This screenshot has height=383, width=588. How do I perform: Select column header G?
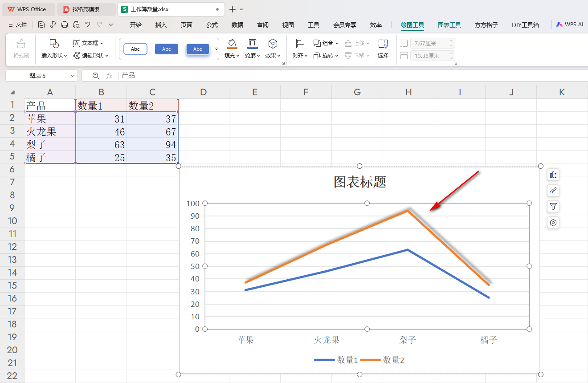[x=357, y=92]
